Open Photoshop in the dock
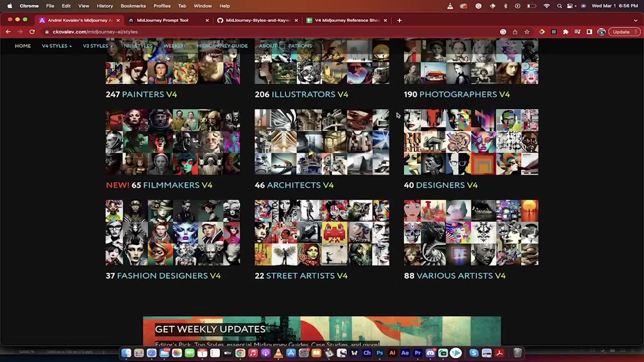Screen dimensions: 644x362 tap(380, 353)
